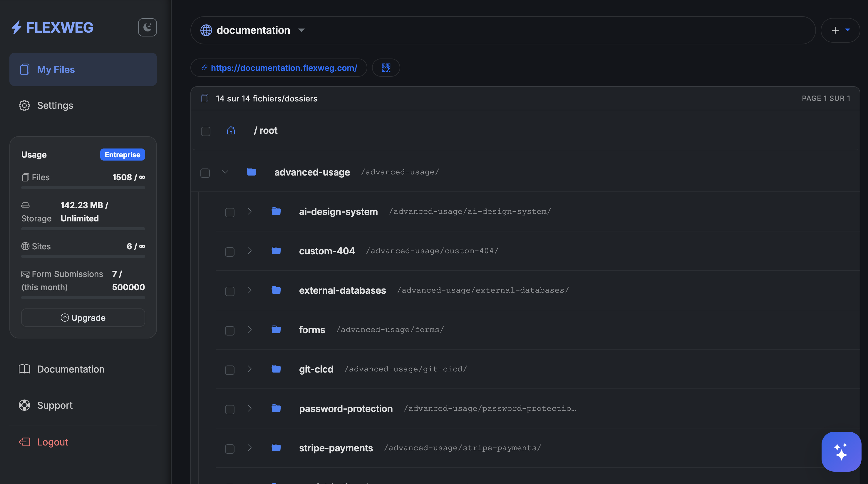This screenshot has height=484, width=868.
Task: Click the FLEXWEG lightning bolt logo
Action: coord(16,27)
